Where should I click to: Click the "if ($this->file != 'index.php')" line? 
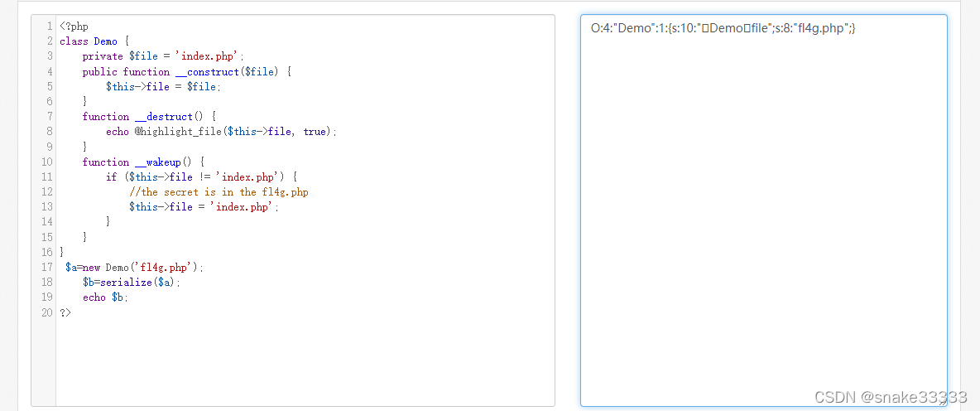point(201,177)
